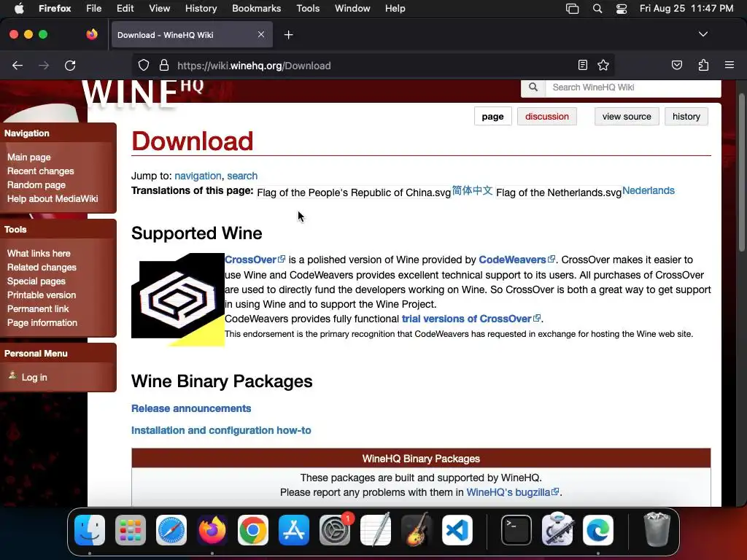Open Installation and configuration how-to link
The image size is (747, 560).
pos(221,430)
